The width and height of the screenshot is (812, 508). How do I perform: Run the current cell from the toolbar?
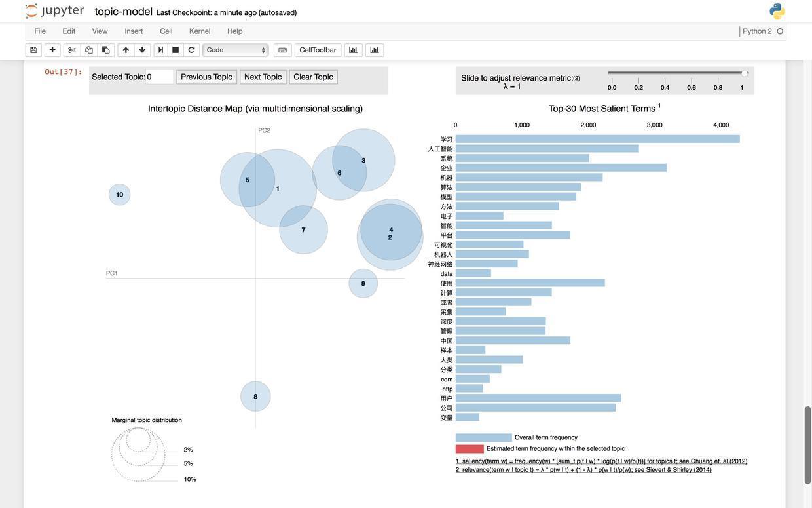161,50
